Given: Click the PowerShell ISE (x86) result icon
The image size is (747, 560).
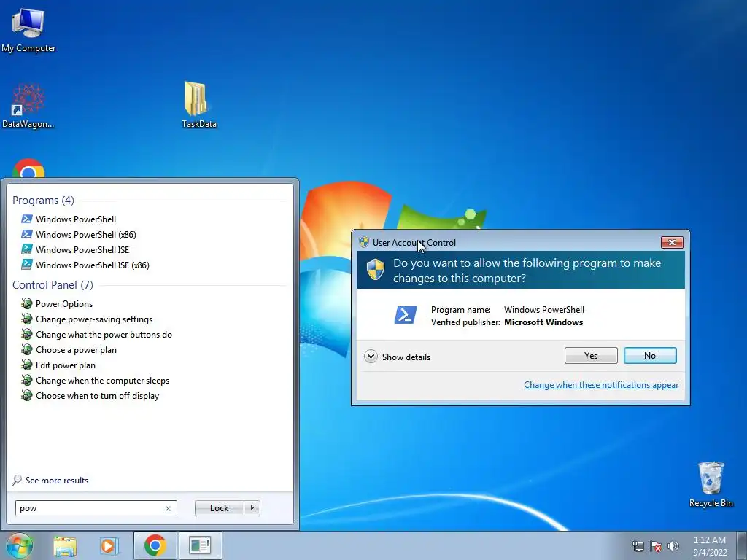Looking at the screenshot, I should (x=27, y=265).
